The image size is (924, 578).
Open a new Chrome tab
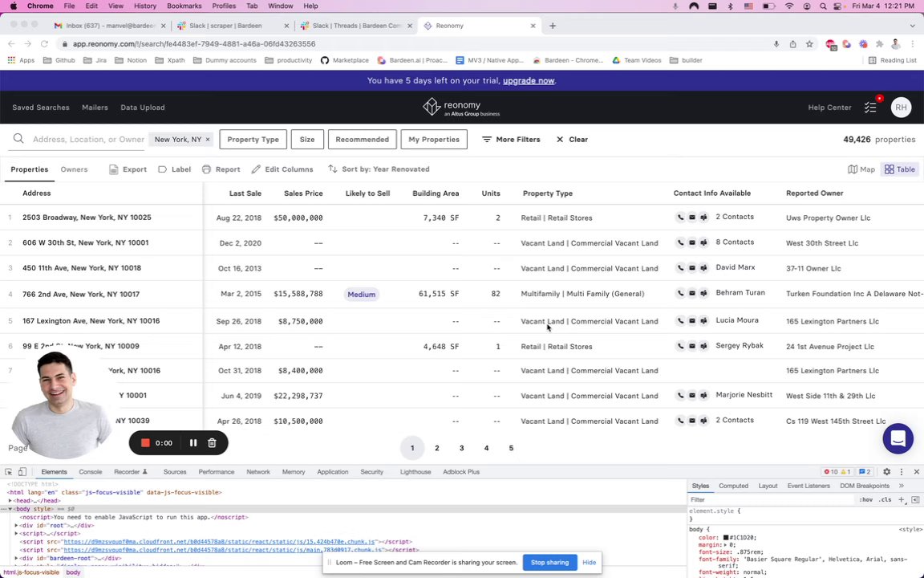tap(552, 26)
